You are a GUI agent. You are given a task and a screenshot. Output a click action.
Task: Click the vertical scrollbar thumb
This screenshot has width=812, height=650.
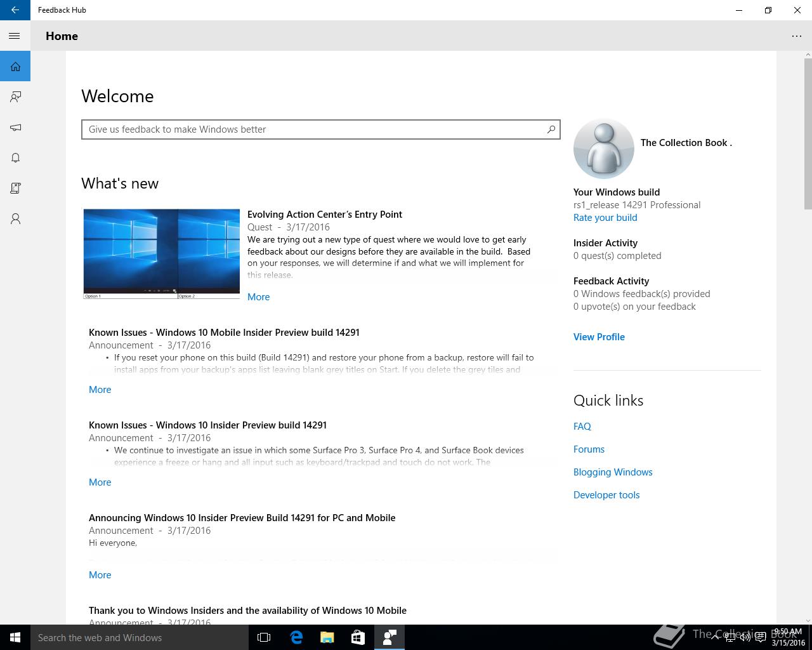click(808, 134)
